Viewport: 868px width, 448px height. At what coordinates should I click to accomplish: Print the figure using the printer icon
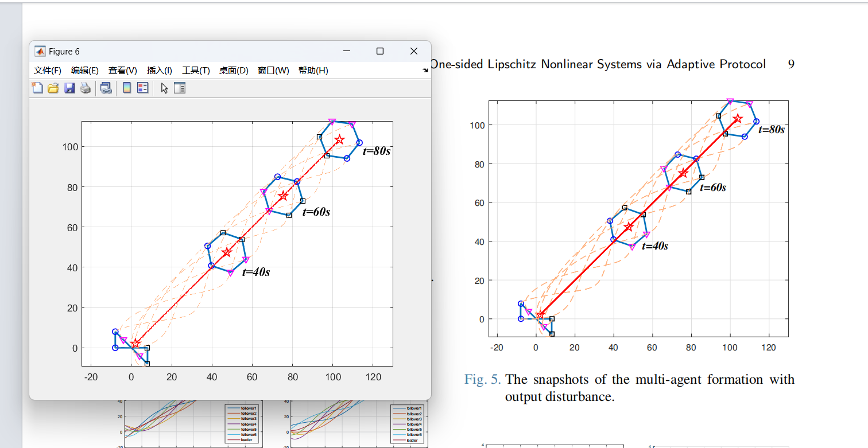click(x=86, y=88)
